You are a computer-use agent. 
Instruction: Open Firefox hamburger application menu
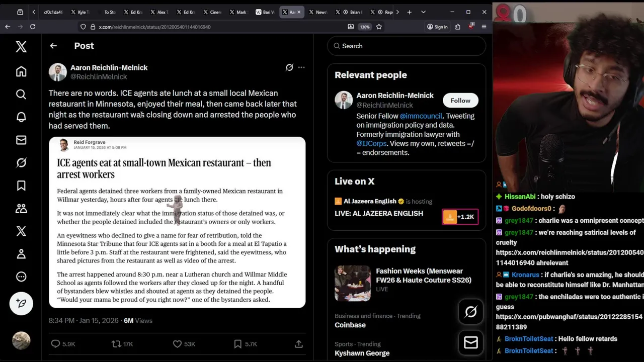tap(484, 27)
